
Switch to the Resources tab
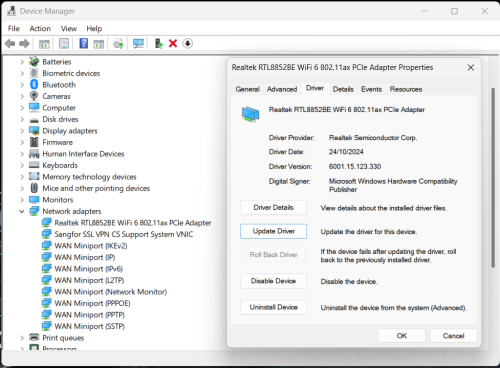click(x=406, y=89)
